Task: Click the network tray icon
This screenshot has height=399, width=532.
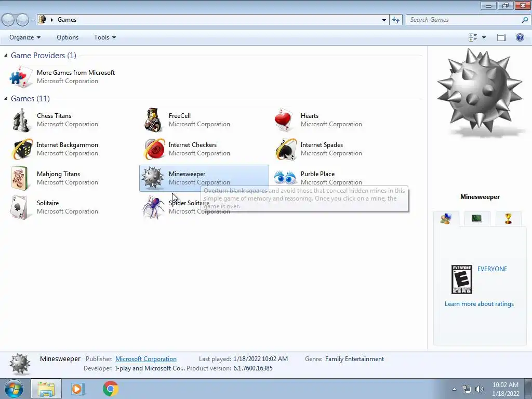Action: 467,389
